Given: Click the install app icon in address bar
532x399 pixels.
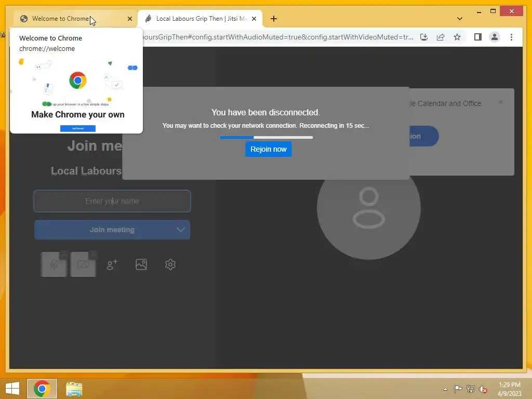Looking at the screenshot, I should pos(424,37).
